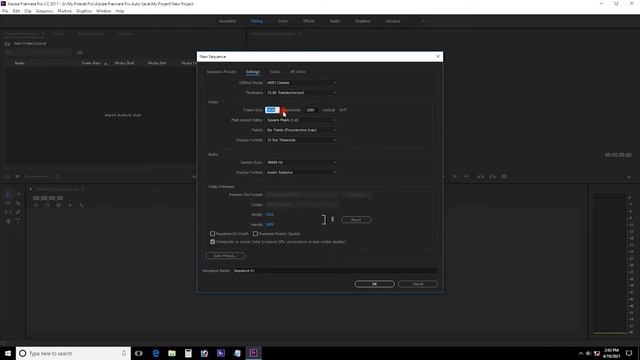The width and height of the screenshot is (640, 360).
Task: Uncheck Composite in Linear Color checkbox
Action: [x=213, y=242]
